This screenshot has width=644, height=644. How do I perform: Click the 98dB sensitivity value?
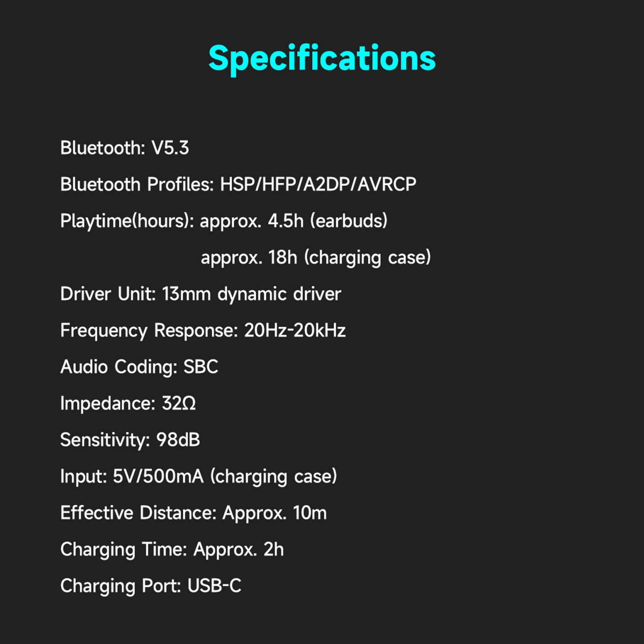[178, 440]
